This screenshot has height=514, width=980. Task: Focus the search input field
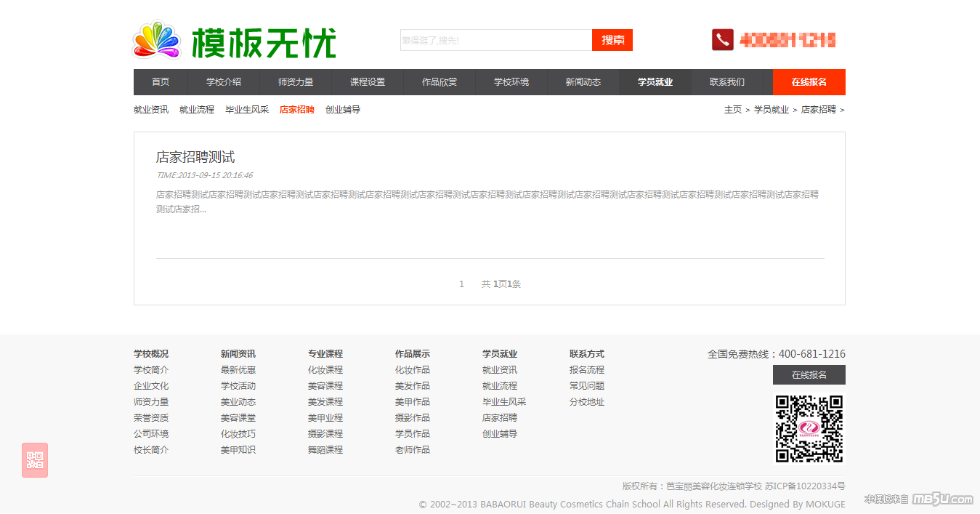click(495, 40)
